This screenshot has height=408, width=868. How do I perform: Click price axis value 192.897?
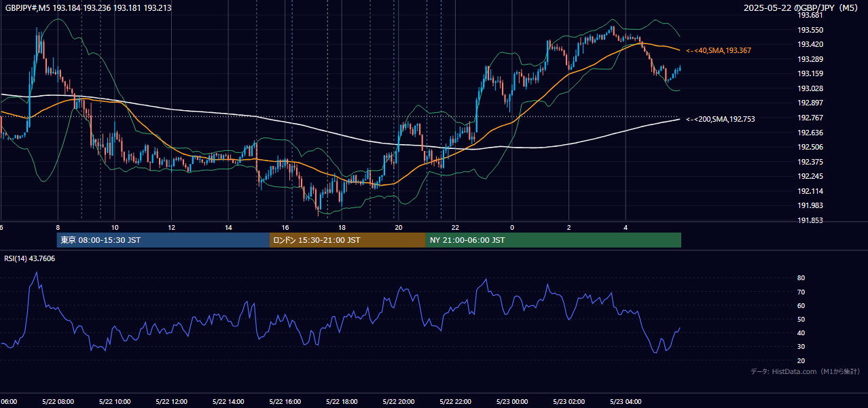click(x=810, y=103)
